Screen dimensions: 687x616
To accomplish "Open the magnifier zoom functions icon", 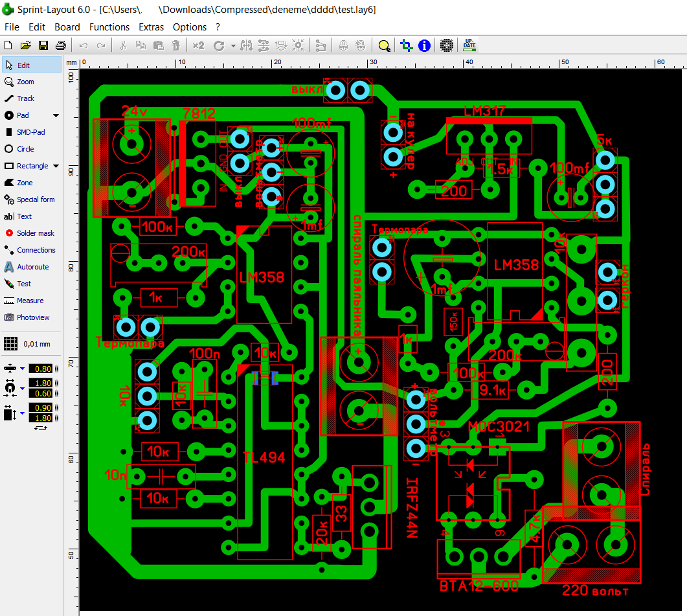I will click(384, 45).
